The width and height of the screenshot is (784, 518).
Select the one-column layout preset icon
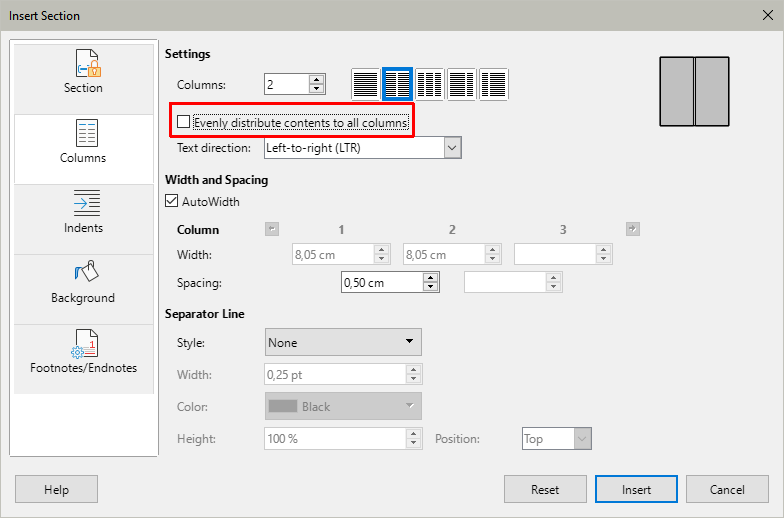click(x=366, y=84)
